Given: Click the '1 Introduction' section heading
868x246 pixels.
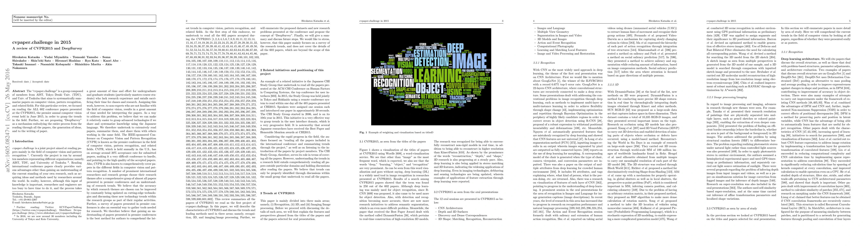Looking at the screenshot, I should coord(23,141).
